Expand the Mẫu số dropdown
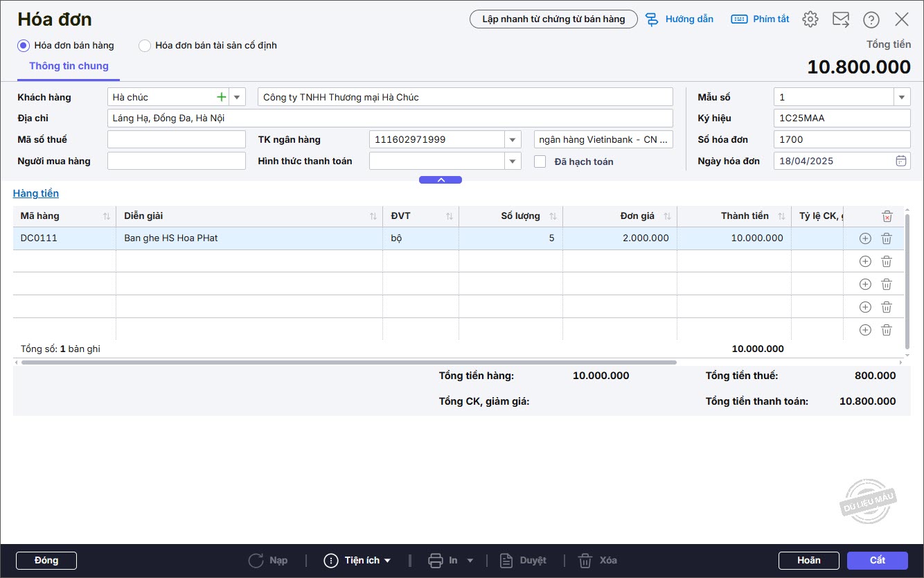 point(901,97)
